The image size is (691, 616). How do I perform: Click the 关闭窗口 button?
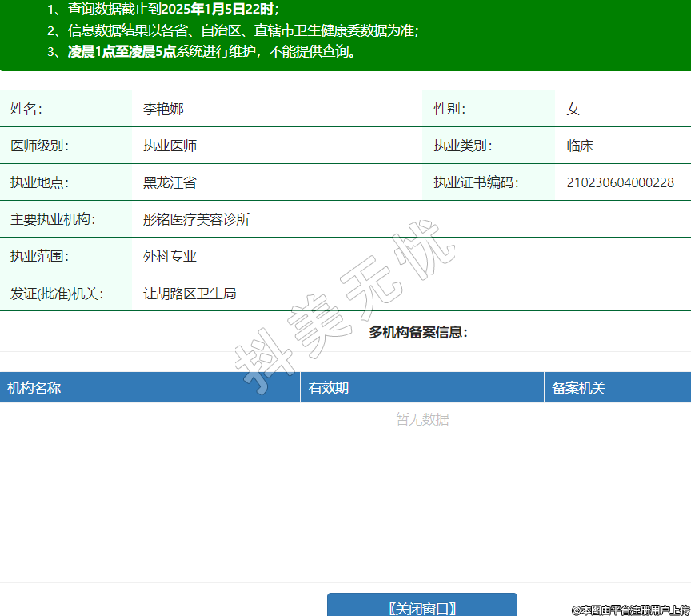pyautogui.click(x=421, y=607)
